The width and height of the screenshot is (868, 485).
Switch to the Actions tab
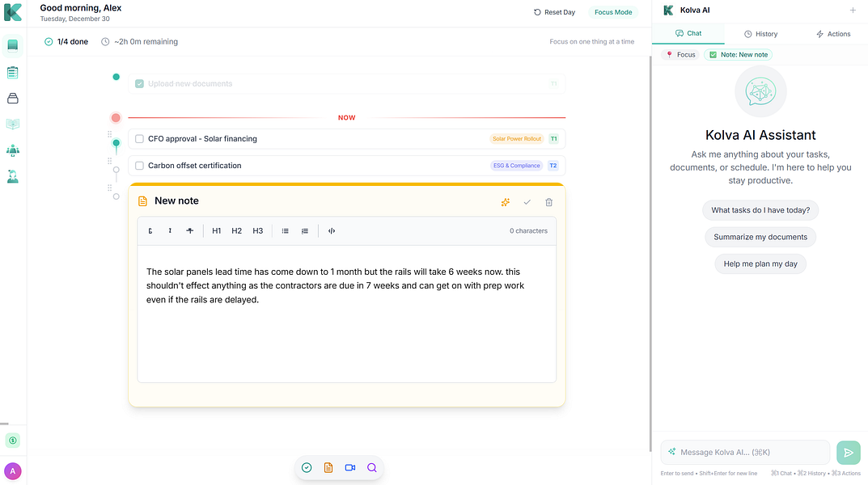[x=832, y=34]
